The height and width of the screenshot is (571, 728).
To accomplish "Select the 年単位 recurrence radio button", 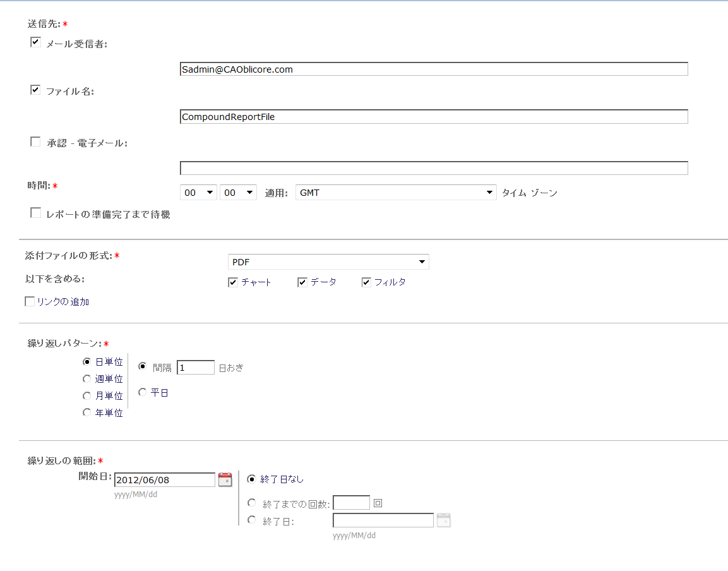I will pyautogui.click(x=87, y=412).
